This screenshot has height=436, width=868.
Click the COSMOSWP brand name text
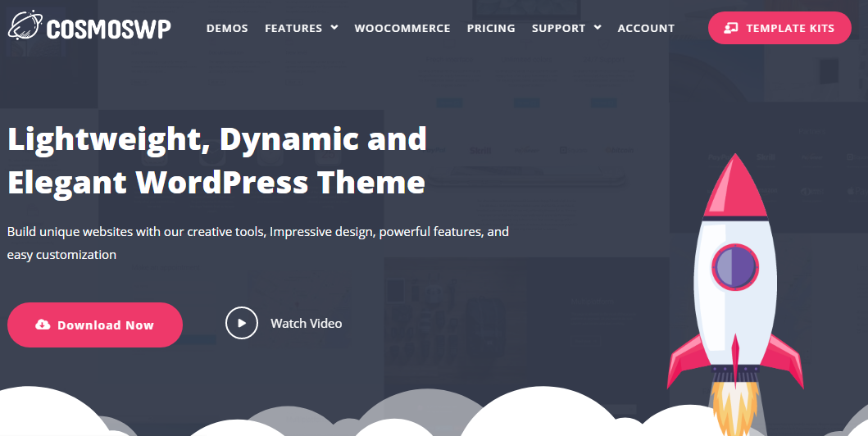point(109,28)
